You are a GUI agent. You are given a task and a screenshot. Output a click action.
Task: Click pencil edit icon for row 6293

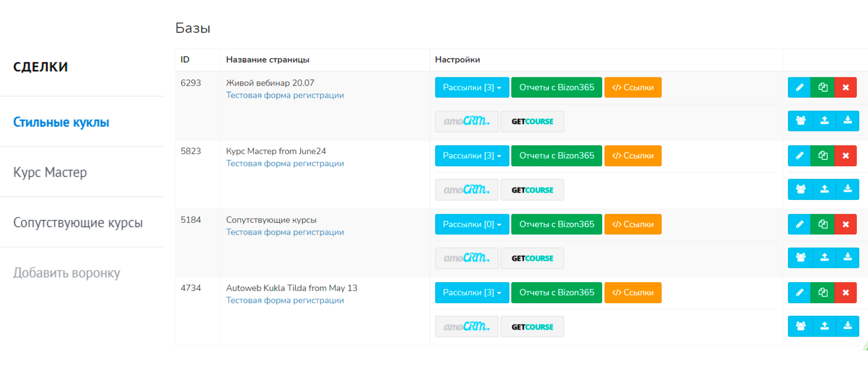tap(799, 88)
